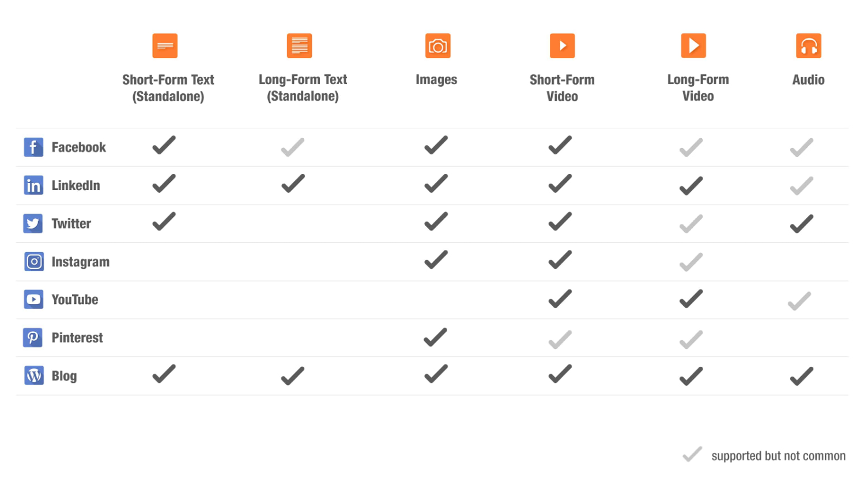Click the LinkedIn logo icon
Image resolution: width=868 pixels, height=490 pixels.
pyautogui.click(x=33, y=185)
